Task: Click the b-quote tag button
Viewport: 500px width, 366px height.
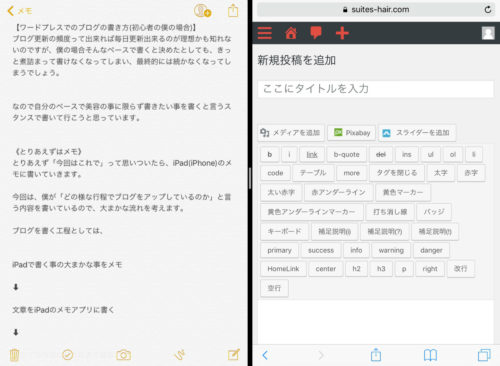Action: [x=346, y=154]
